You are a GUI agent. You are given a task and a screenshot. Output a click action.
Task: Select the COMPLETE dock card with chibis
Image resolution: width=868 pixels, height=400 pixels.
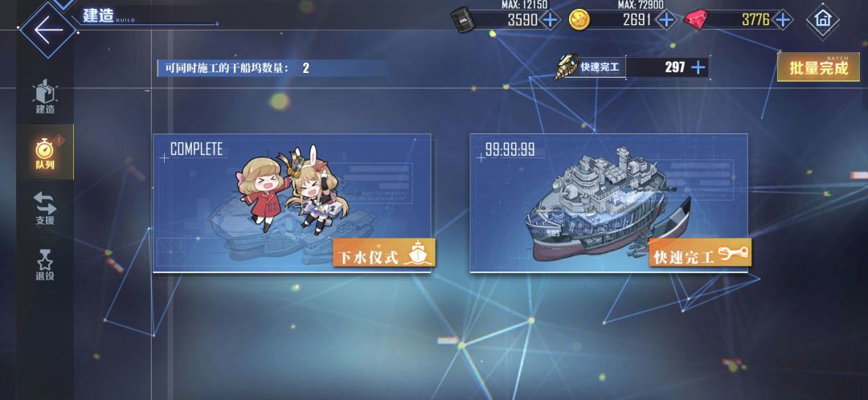click(292, 202)
